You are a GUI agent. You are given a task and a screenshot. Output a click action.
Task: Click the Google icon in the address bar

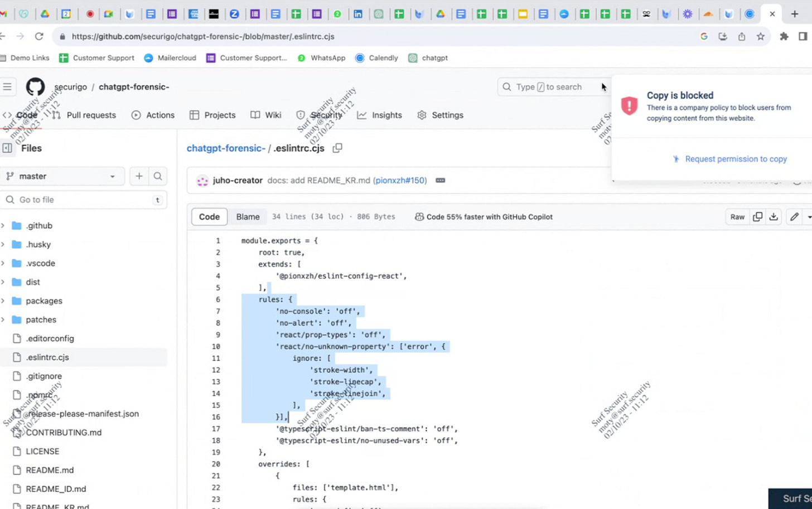click(704, 36)
